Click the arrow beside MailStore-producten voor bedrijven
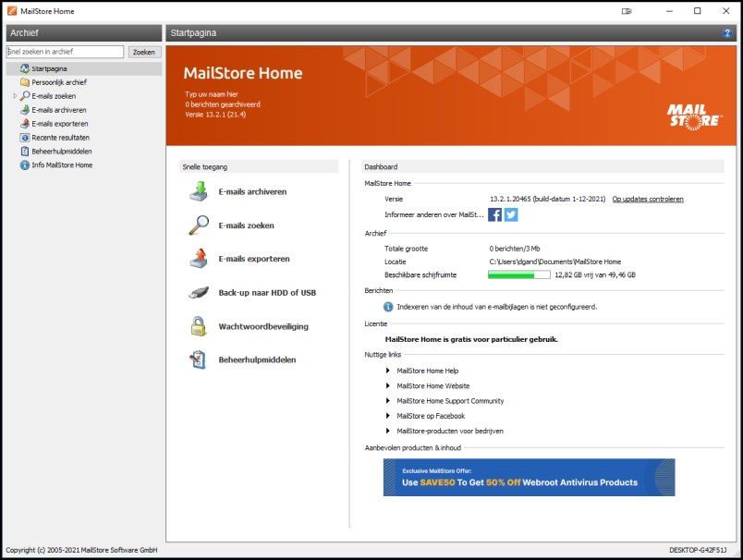 click(x=387, y=431)
